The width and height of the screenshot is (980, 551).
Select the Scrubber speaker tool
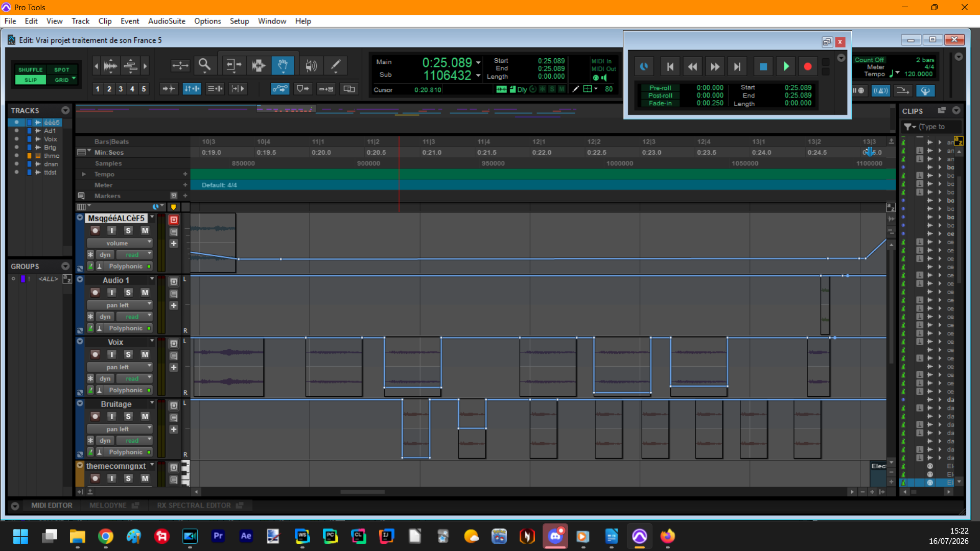point(311,65)
